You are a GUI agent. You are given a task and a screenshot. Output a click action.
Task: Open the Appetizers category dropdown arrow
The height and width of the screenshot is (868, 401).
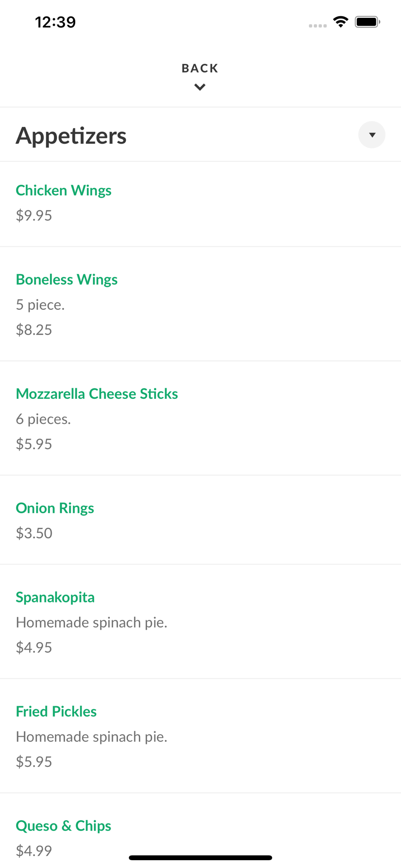(x=371, y=135)
